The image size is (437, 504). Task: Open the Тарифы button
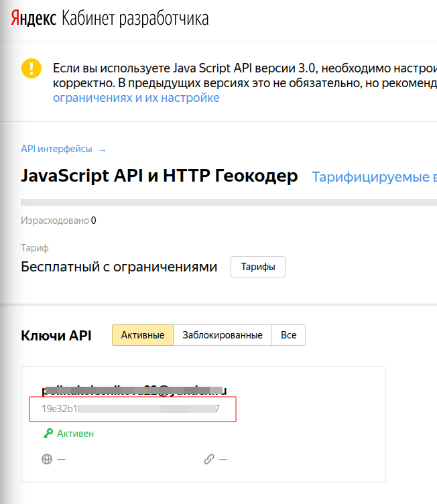(x=258, y=267)
